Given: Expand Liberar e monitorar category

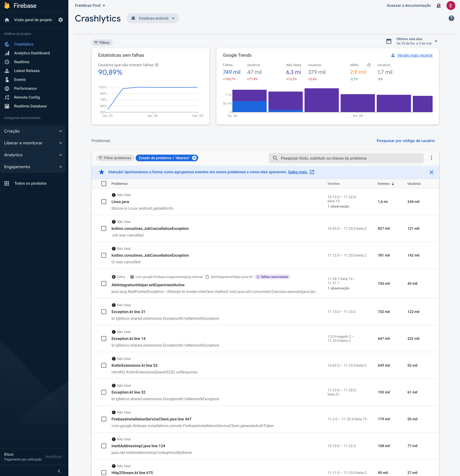Looking at the screenshot, I should pyautogui.click(x=33, y=143).
